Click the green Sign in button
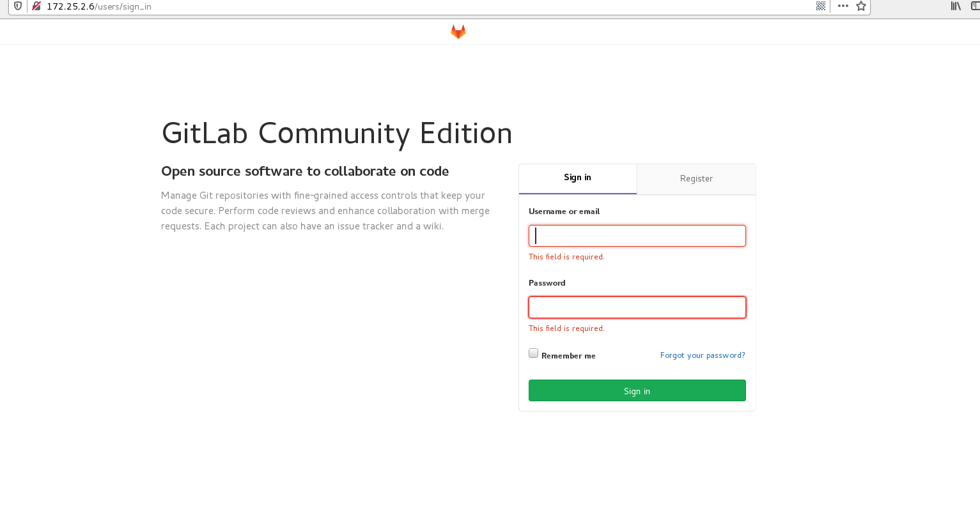980x508 pixels. click(x=637, y=390)
